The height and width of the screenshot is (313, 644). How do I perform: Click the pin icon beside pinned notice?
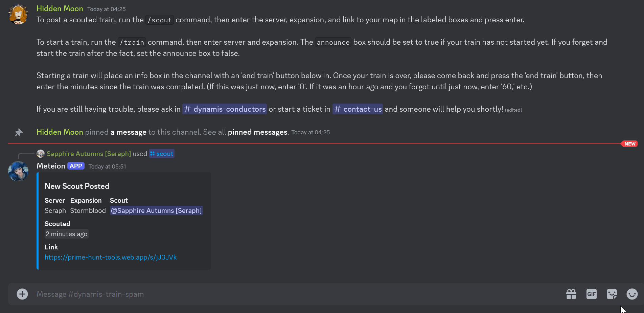pos(19,132)
